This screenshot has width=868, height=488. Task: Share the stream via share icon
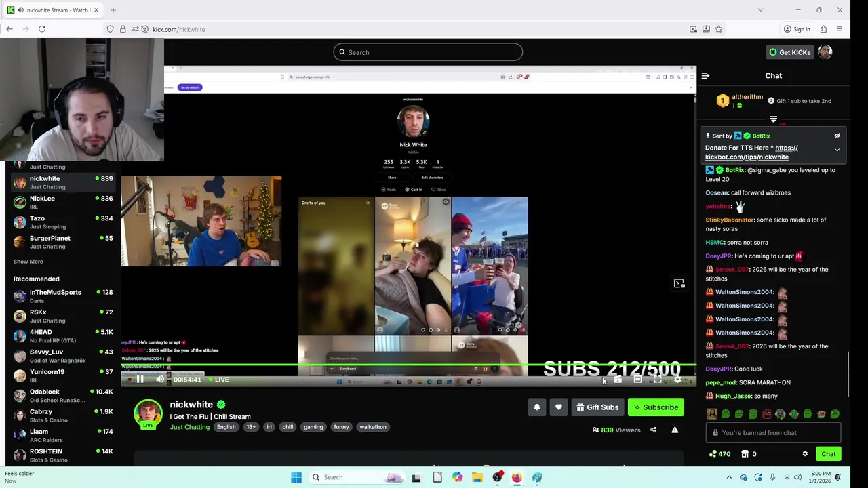653,430
